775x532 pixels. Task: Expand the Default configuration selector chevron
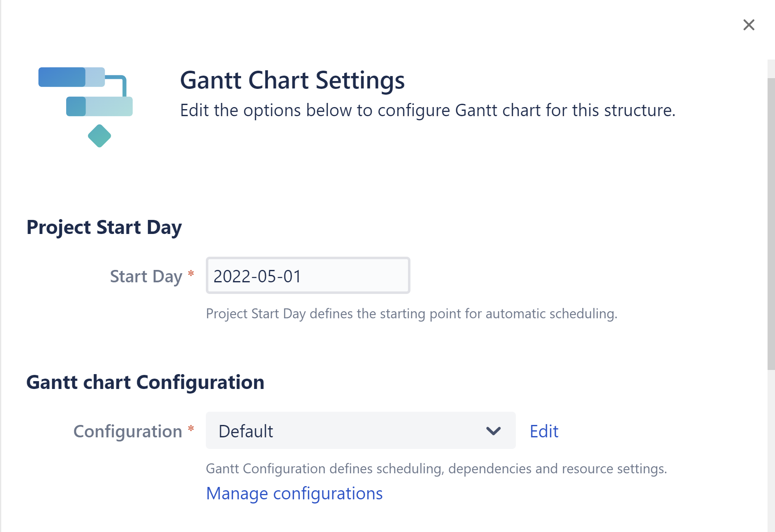pyautogui.click(x=493, y=431)
